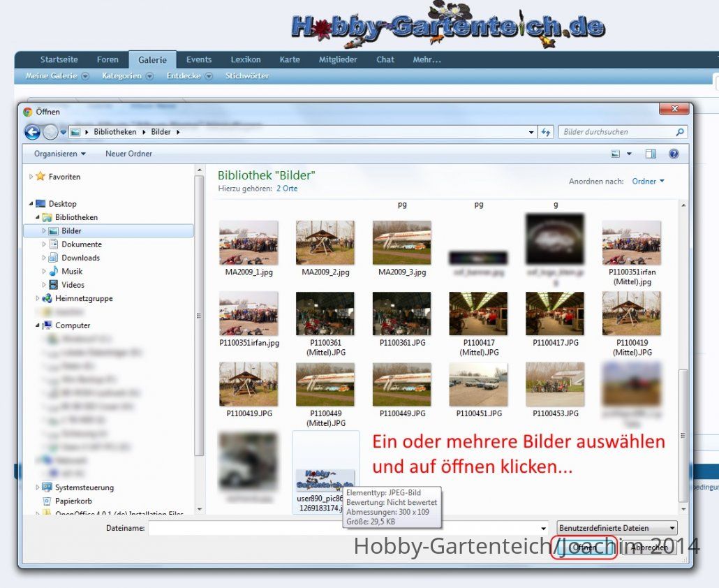Click the '2 Orte' link
The height and width of the screenshot is (588, 719).
pos(287,189)
